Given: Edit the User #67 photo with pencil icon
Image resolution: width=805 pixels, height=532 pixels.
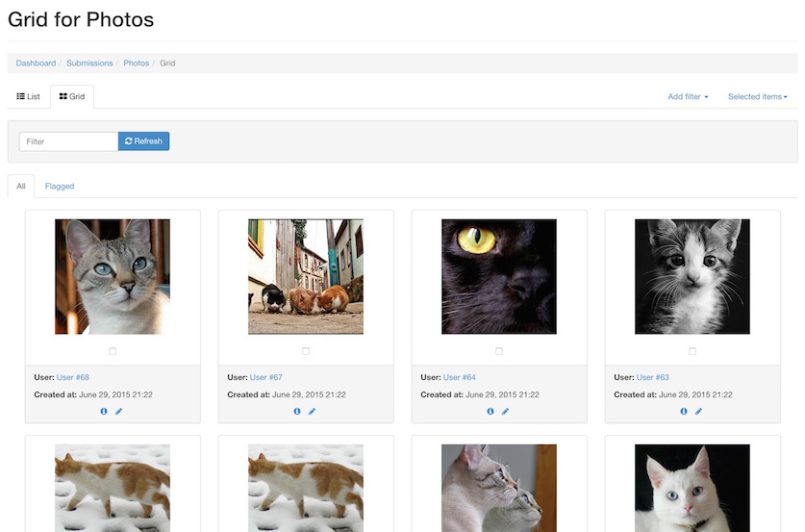Looking at the screenshot, I should [x=312, y=412].
